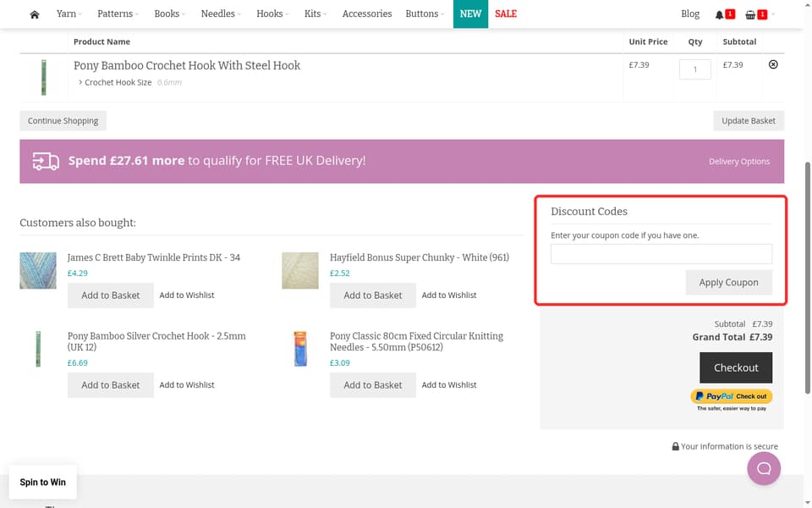This screenshot has height=508, width=812.
Task: Click the £4.29 price text
Action: tap(78, 273)
